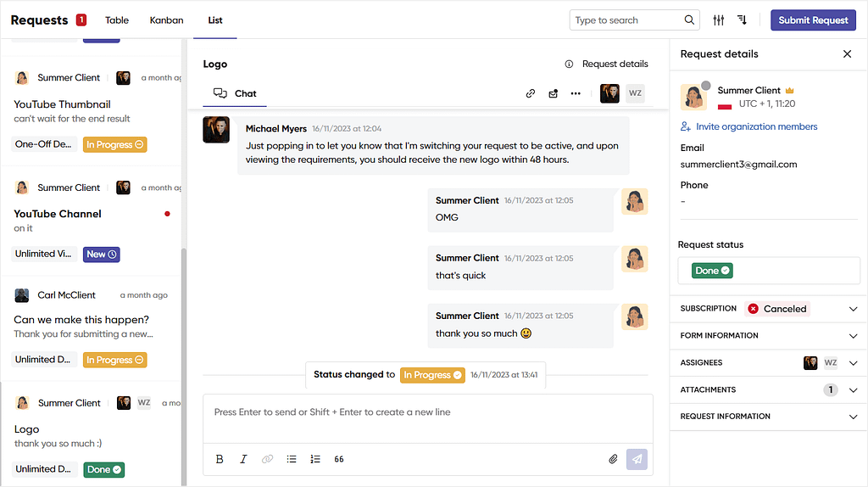Click the attachments count badge 1
The image size is (868, 487).
831,389
